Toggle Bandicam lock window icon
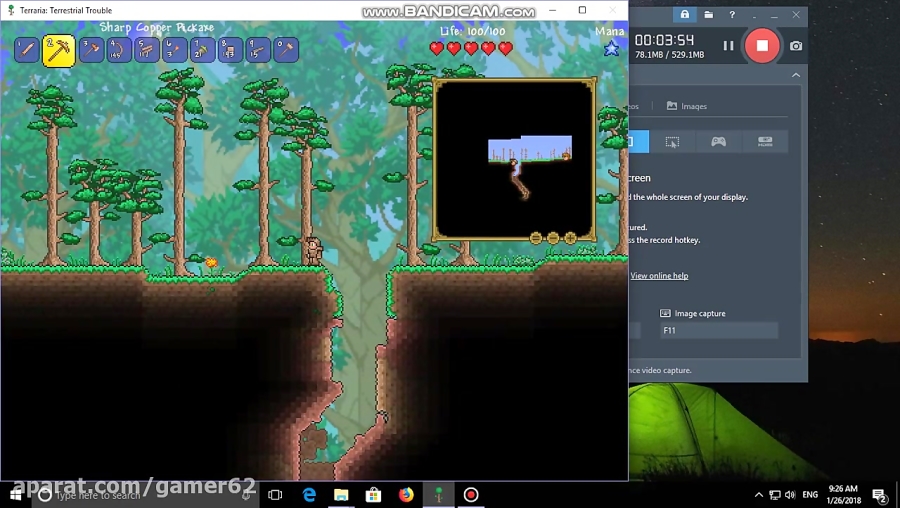900x508 pixels. tap(684, 14)
